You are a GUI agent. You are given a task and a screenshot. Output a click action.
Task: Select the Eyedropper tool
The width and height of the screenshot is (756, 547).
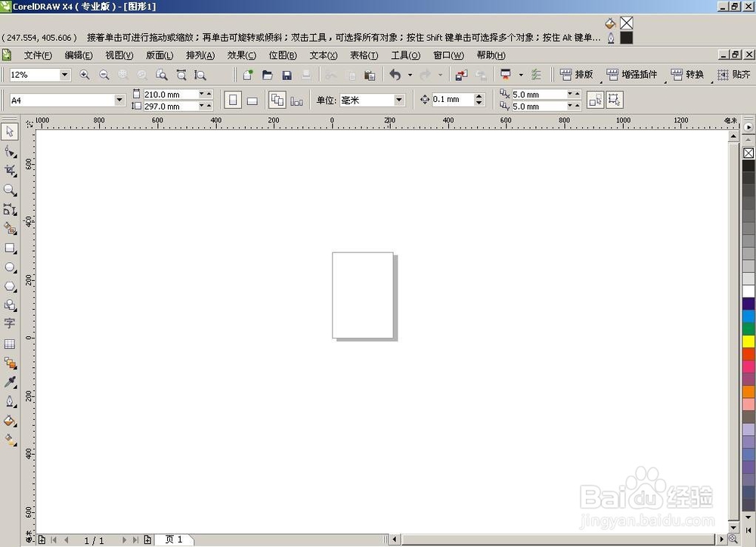click(x=10, y=382)
